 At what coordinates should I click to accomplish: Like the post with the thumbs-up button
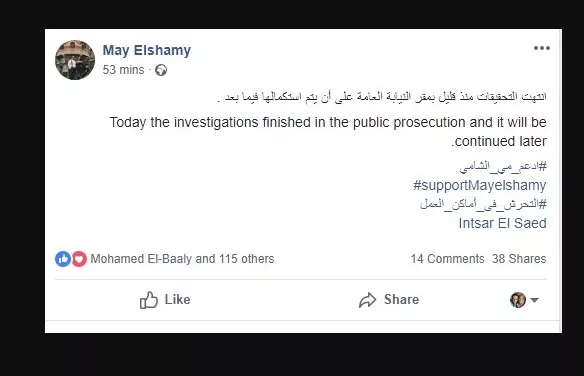[165, 300]
